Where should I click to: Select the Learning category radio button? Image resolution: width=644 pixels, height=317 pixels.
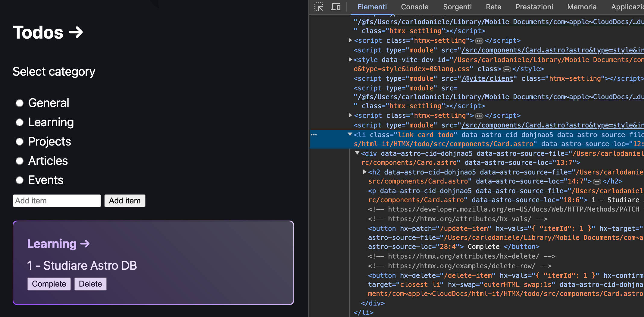[x=20, y=122]
